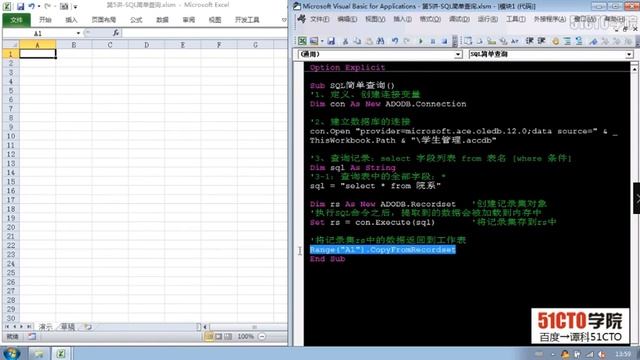This screenshot has width=640, height=360.
Task: Click the Select All corner of the worksheet
Action: coord(11,44)
